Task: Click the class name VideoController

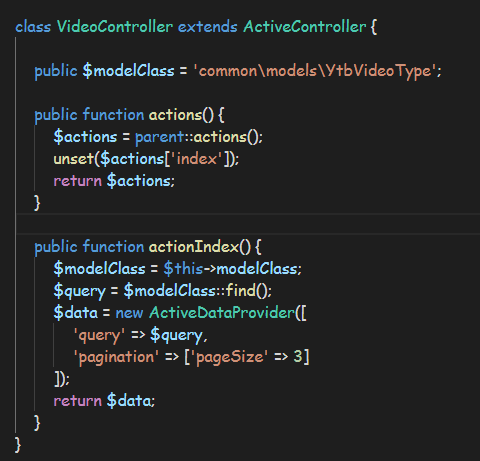Action: click(115, 27)
